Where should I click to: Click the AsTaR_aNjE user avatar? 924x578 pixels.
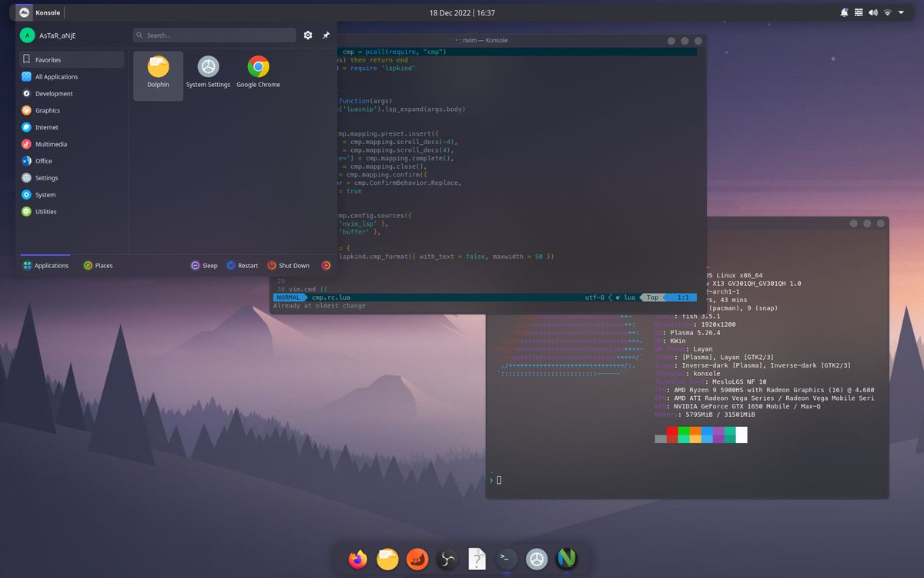(27, 35)
